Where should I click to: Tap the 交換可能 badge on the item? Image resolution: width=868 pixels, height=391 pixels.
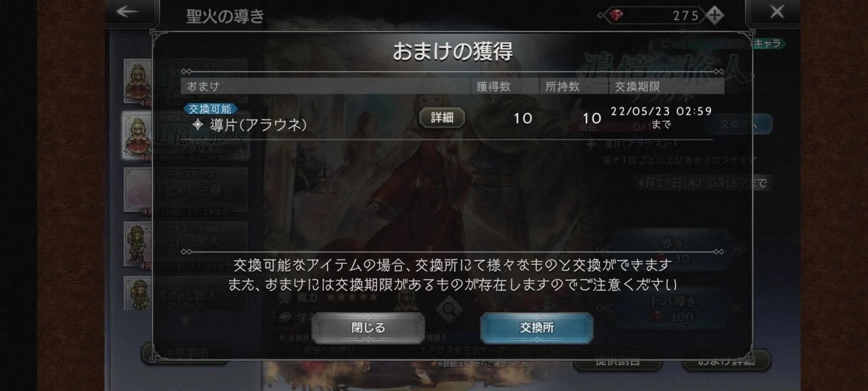210,109
